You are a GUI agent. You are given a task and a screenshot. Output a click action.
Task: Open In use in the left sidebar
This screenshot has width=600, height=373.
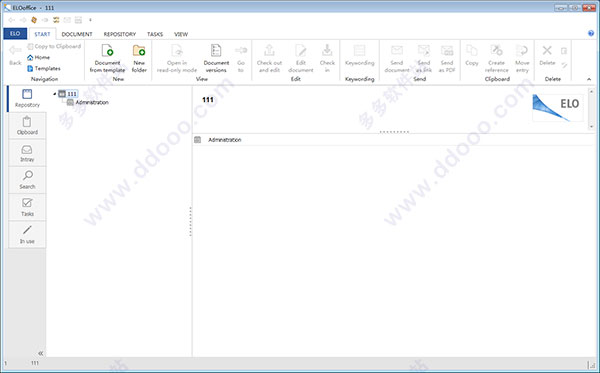(27, 235)
